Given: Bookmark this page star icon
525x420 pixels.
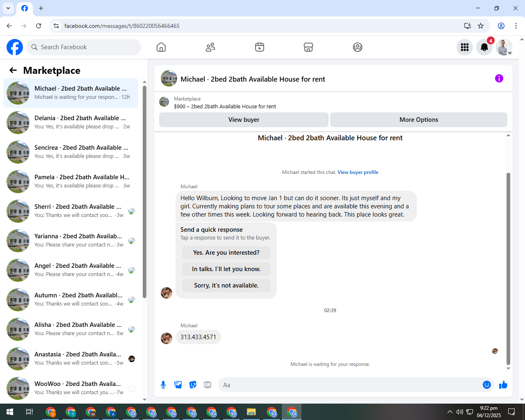Looking at the screenshot, I should tap(481, 26).
